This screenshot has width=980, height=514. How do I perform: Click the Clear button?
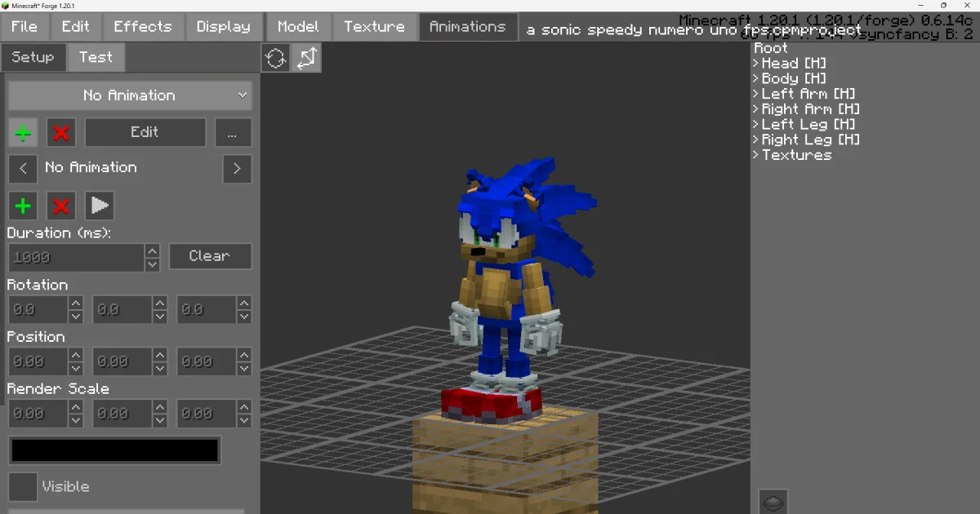[x=210, y=256]
